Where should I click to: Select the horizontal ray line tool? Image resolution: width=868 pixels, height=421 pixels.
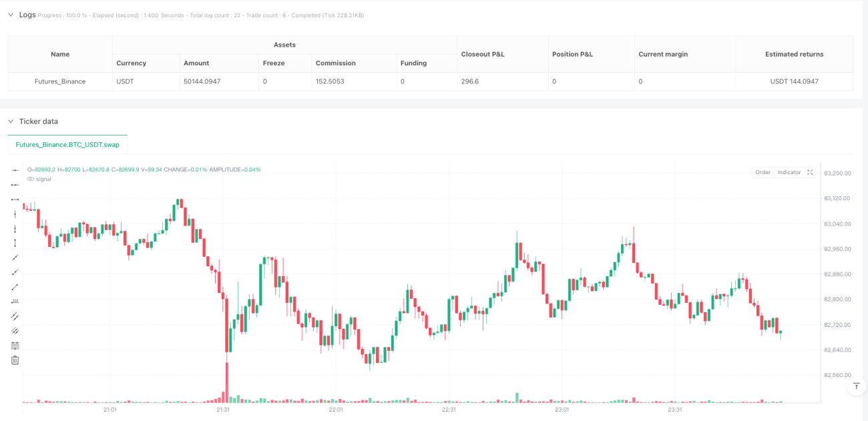coord(15,185)
